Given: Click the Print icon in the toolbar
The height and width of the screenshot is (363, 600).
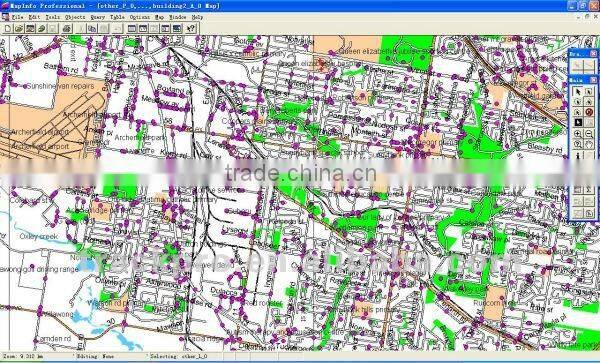Looking at the screenshot, I should click(67, 28).
